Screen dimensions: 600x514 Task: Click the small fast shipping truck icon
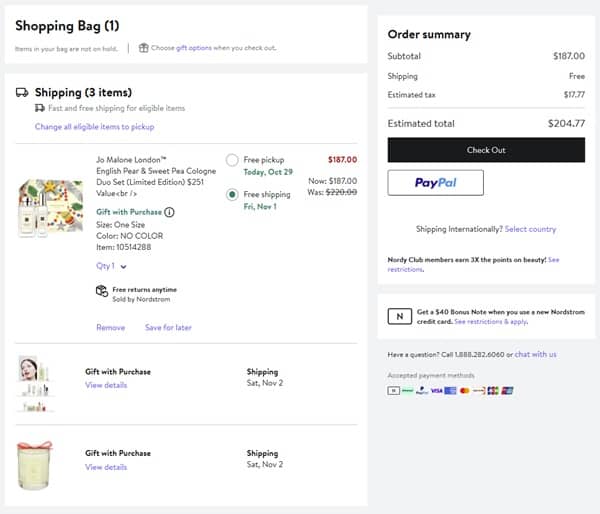40,109
